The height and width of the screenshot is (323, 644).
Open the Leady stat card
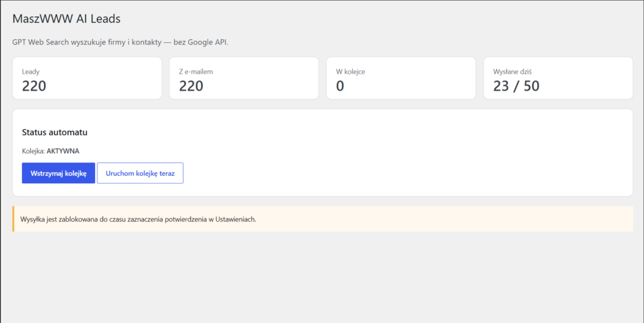click(87, 78)
